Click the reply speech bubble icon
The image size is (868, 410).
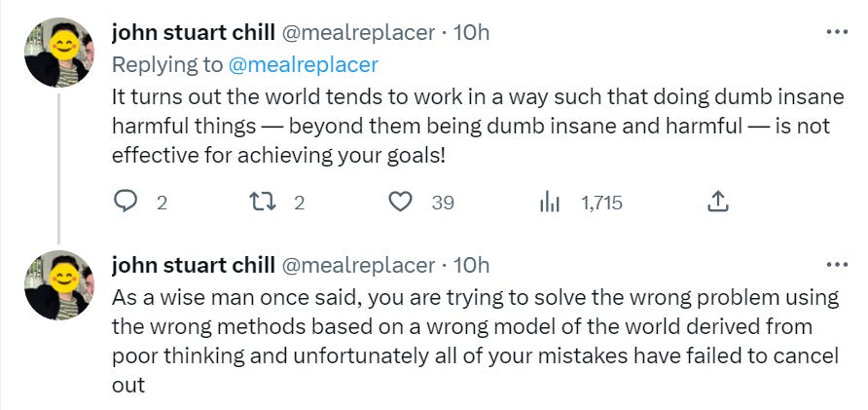pyautogui.click(x=127, y=203)
